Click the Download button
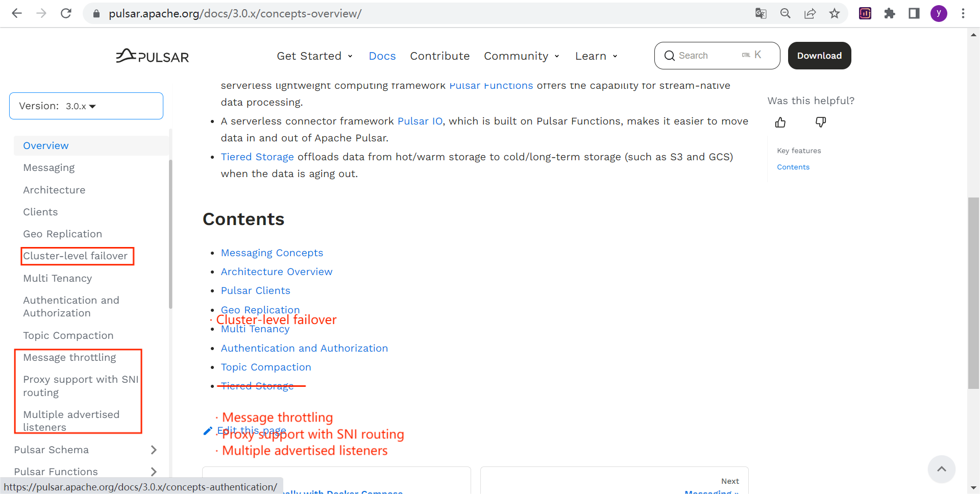Viewport: 980px width, 494px height. click(x=819, y=55)
